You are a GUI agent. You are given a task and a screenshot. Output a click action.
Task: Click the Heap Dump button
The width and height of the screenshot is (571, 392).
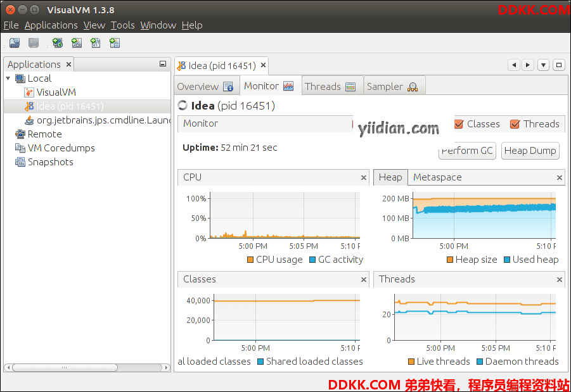click(x=530, y=151)
